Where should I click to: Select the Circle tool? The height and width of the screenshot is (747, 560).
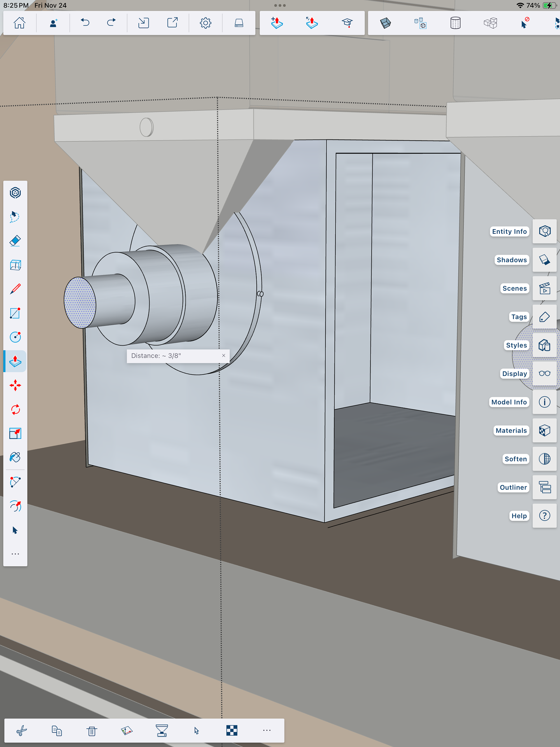[x=15, y=337]
